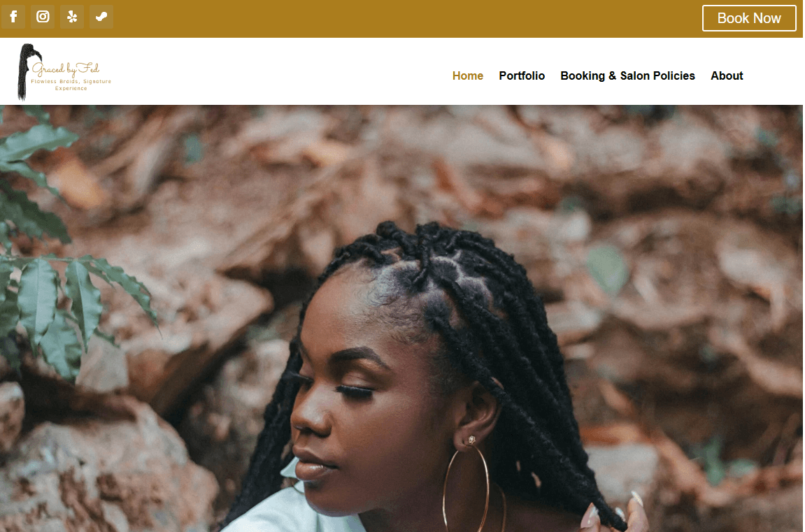Click the golden top bar beside the social icons
Screen dimensions: 805x532
[x=406, y=18]
